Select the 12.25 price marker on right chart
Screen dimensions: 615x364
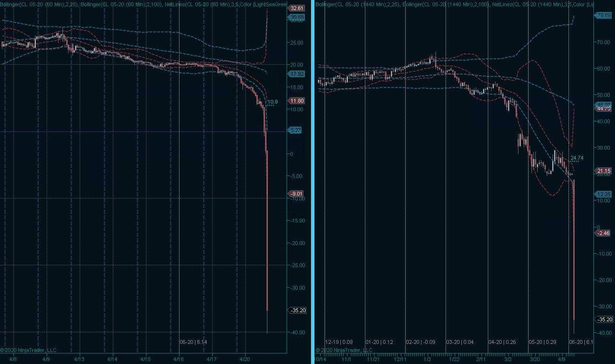(604, 194)
